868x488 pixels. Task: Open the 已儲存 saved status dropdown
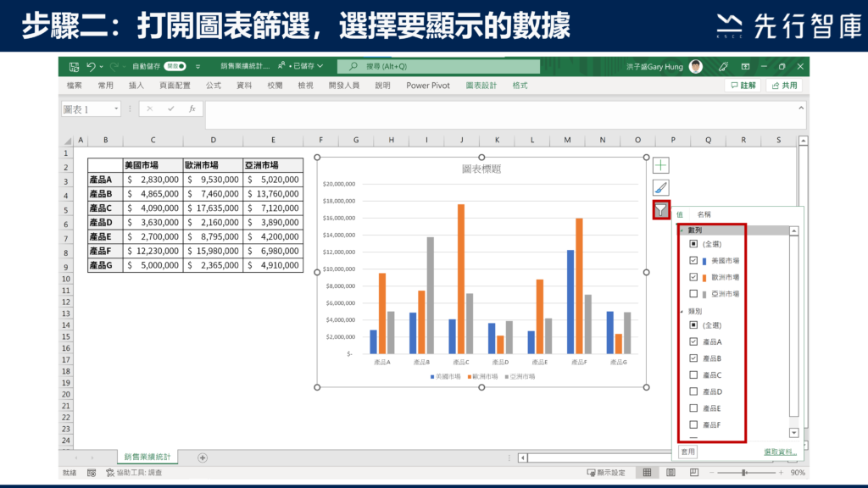point(320,66)
